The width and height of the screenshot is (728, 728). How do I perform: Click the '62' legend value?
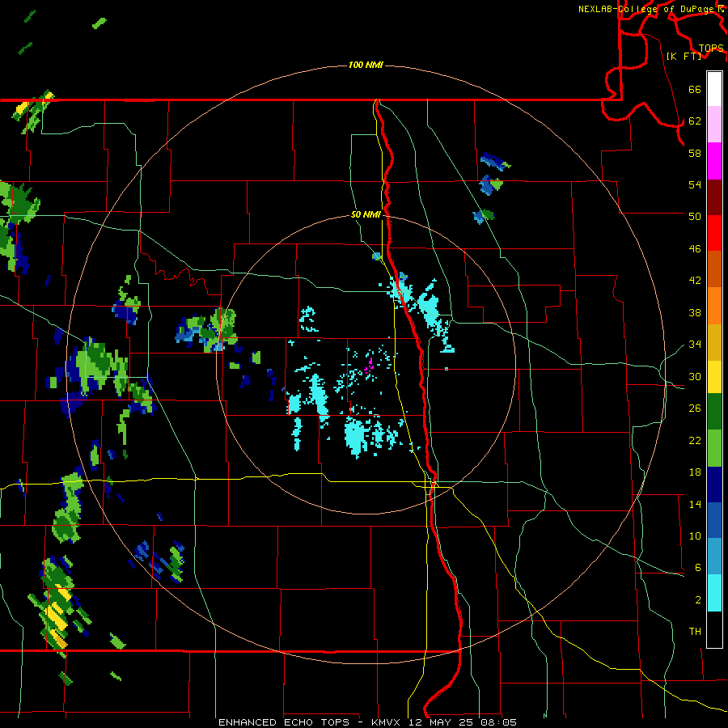(x=695, y=121)
